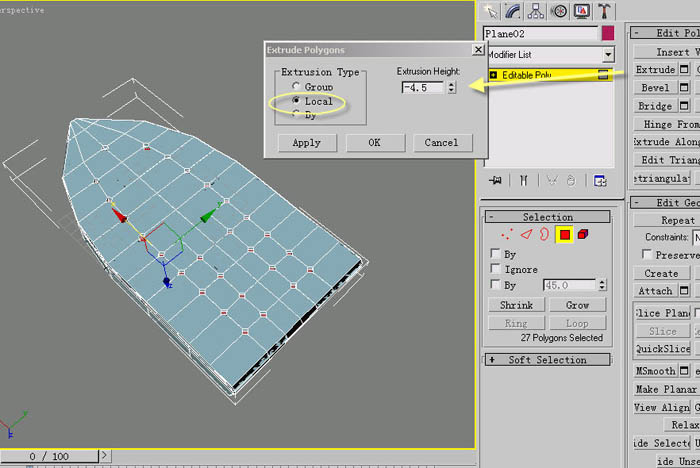
Task: Select Group extrusion type radio
Action: click(296, 86)
